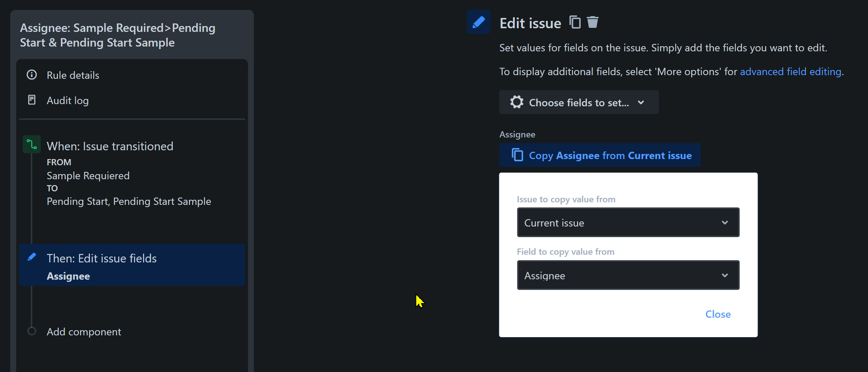The width and height of the screenshot is (868, 372).
Task: Click the Audit log document icon
Action: pyautogui.click(x=32, y=99)
